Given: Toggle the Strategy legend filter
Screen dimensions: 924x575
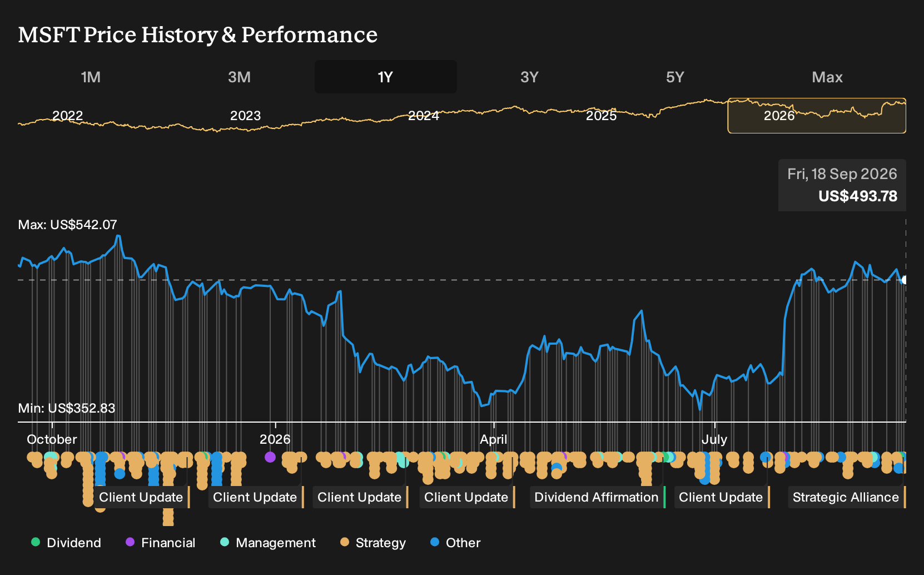Looking at the screenshot, I should [373, 543].
